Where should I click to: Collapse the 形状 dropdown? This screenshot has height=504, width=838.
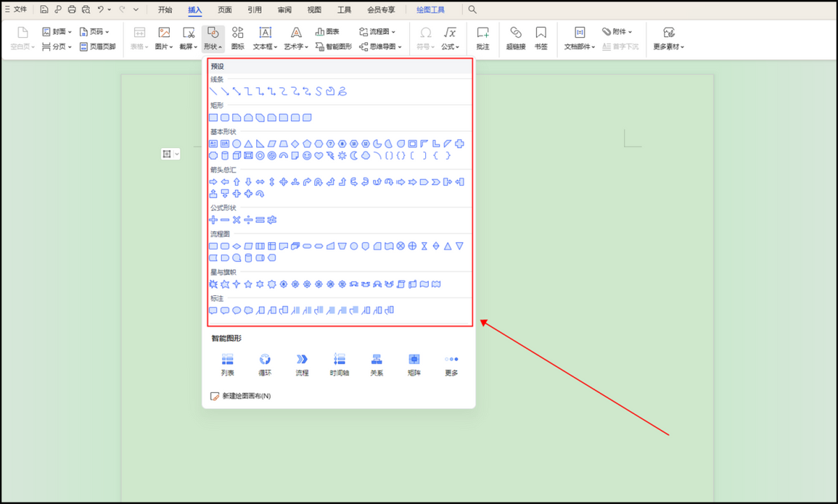[x=213, y=38]
